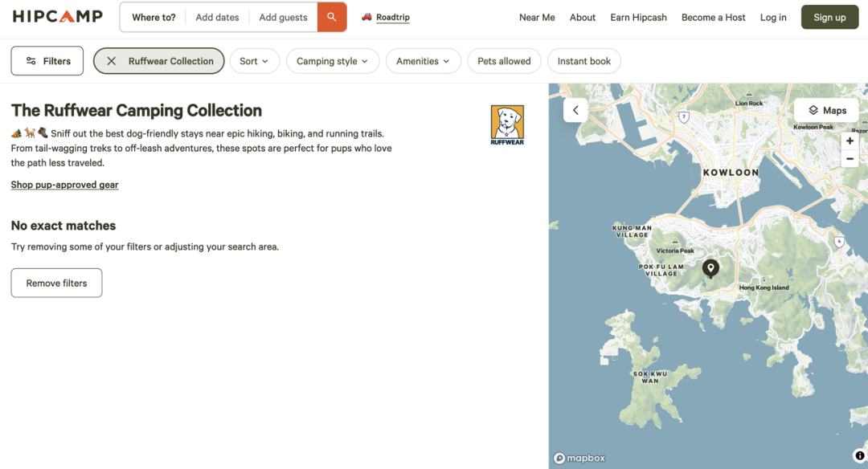
Task: Open the Roadtrip link
Action: pos(392,17)
